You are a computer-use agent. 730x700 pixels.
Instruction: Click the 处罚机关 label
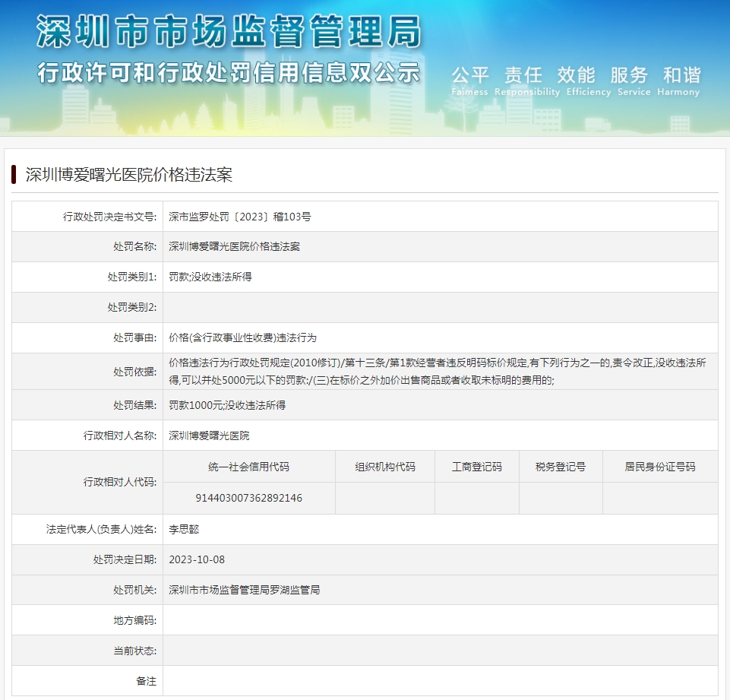pos(134,590)
